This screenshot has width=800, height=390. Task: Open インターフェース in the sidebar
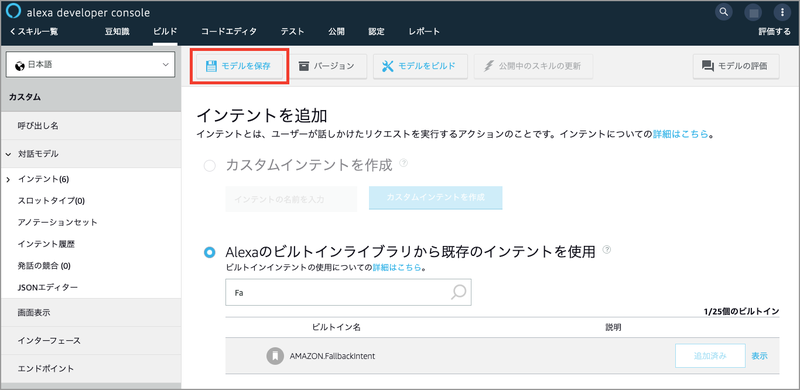pos(91,340)
